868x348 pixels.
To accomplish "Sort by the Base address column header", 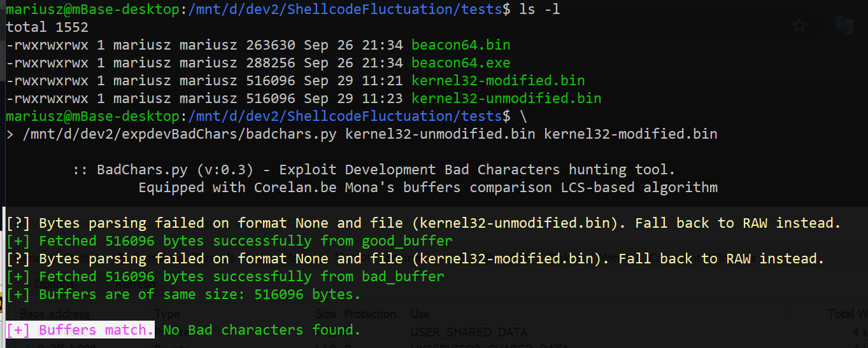I will point(55,314).
